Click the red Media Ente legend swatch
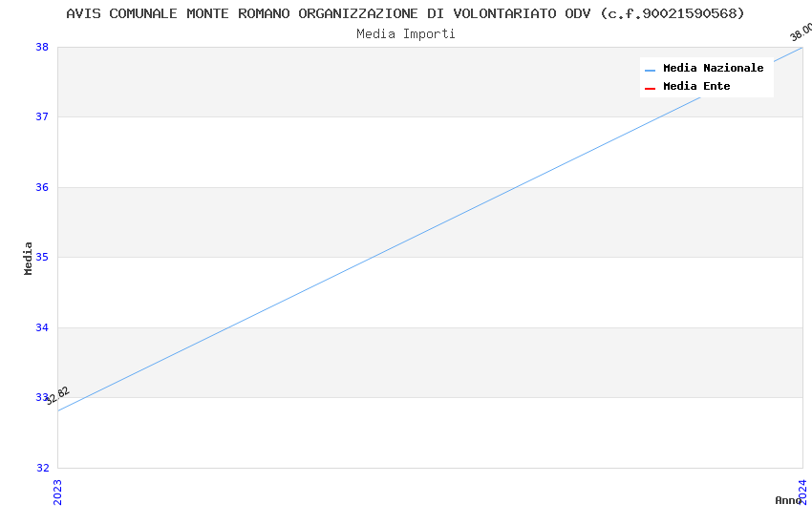This screenshot has height=525, width=812. click(650, 89)
